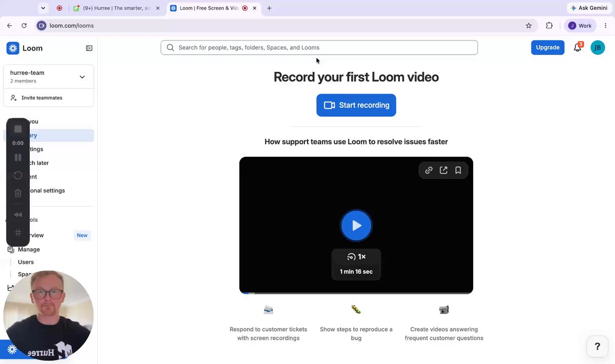Click the 'Show steps to reproduce a bug' text

click(x=356, y=334)
